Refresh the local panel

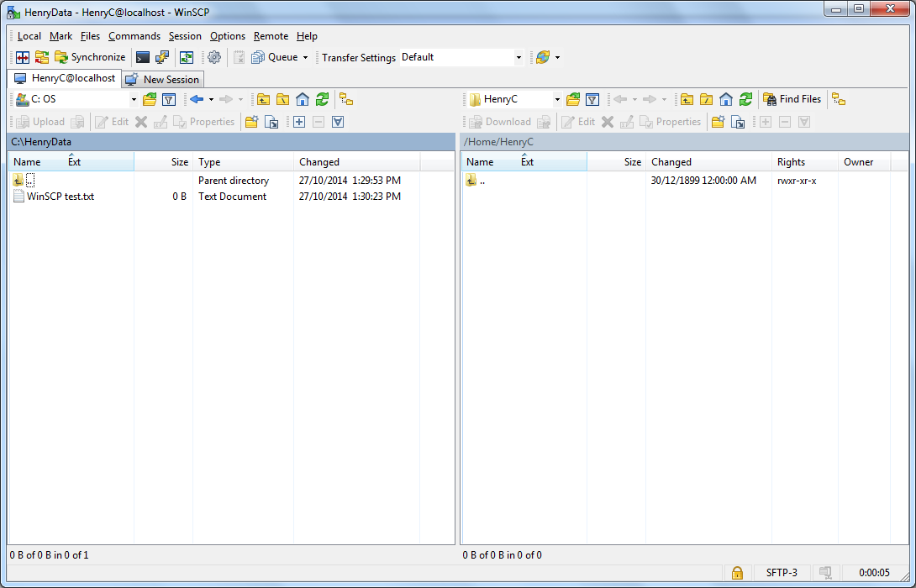point(322,99)
